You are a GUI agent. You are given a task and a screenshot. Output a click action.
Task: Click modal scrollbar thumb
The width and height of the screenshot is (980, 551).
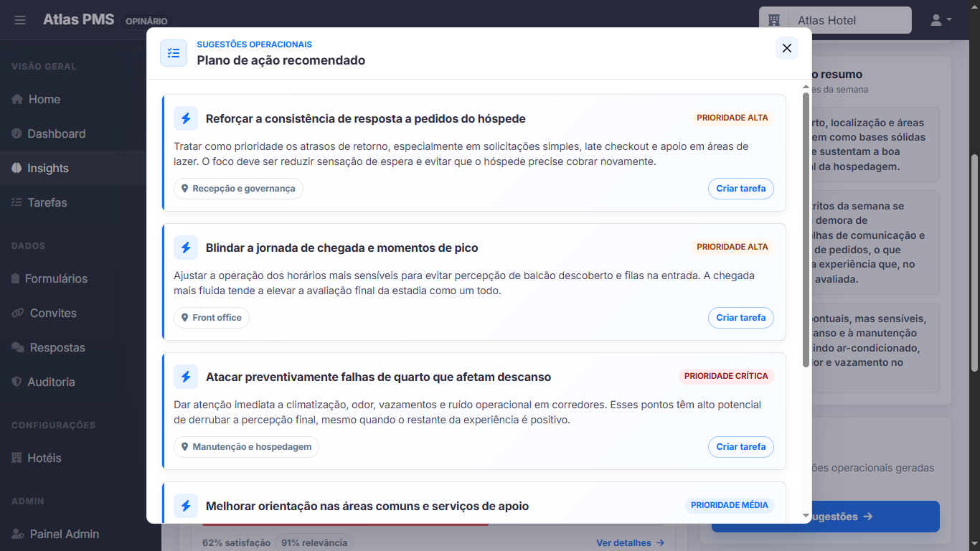(806, 230)
